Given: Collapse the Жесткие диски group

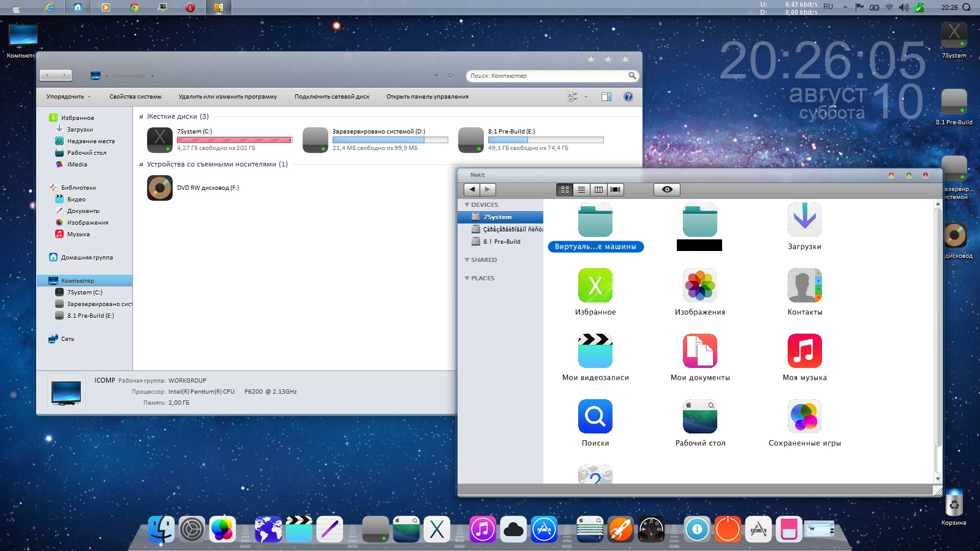Looking at the screenshot, I should click(141, 116).
